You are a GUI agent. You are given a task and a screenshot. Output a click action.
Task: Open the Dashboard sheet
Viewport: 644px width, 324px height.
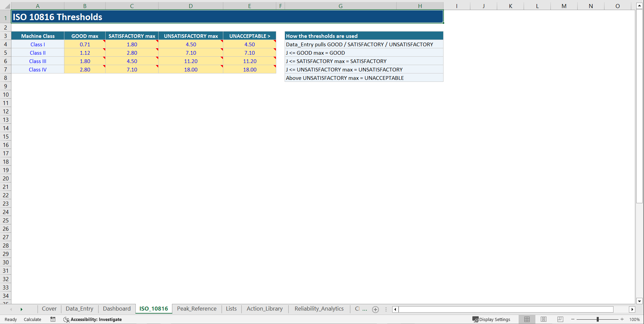(116, 309)
